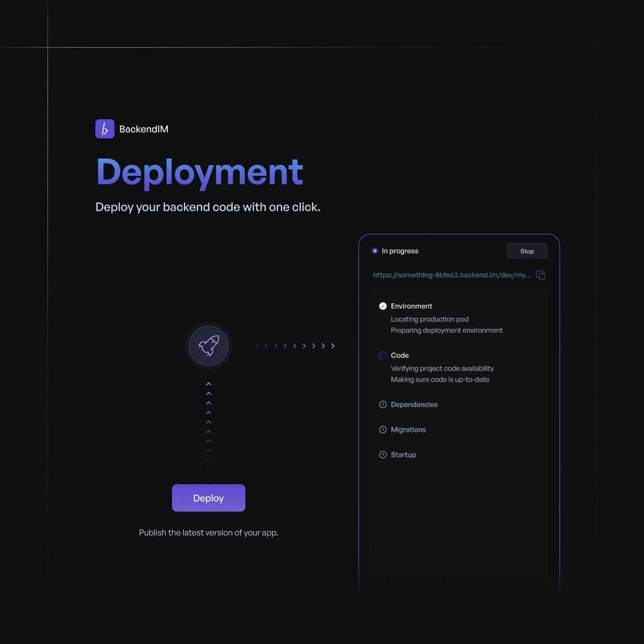Click the Migrations pending clock icon

[383, 430]
